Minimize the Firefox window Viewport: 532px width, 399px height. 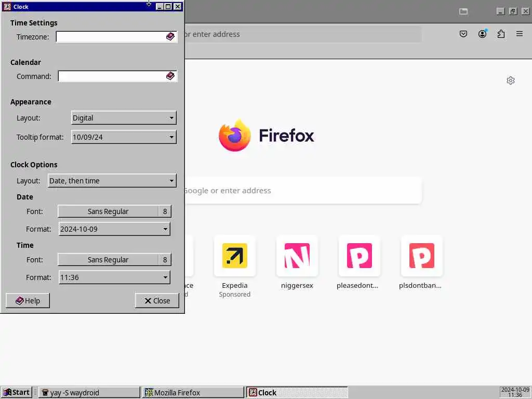tap(500, 11)
